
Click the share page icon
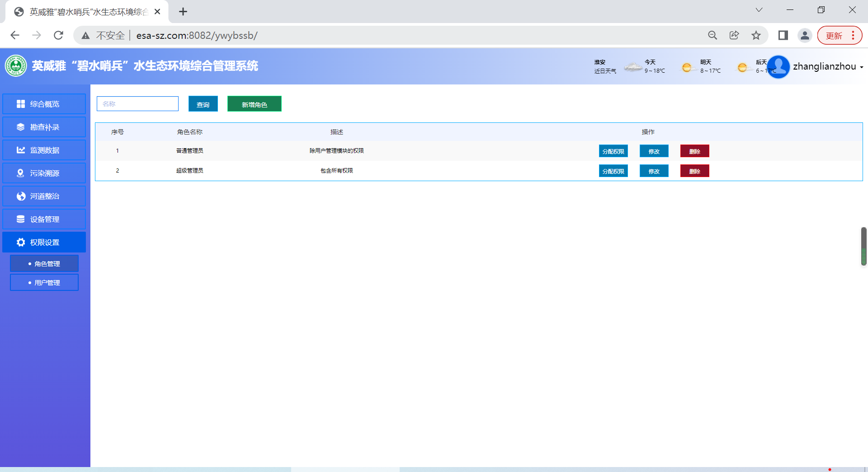pyautogui.click(x=734, y=35)
